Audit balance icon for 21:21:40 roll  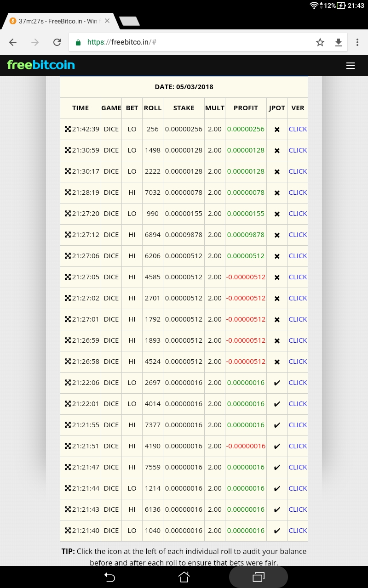point(68,531)
